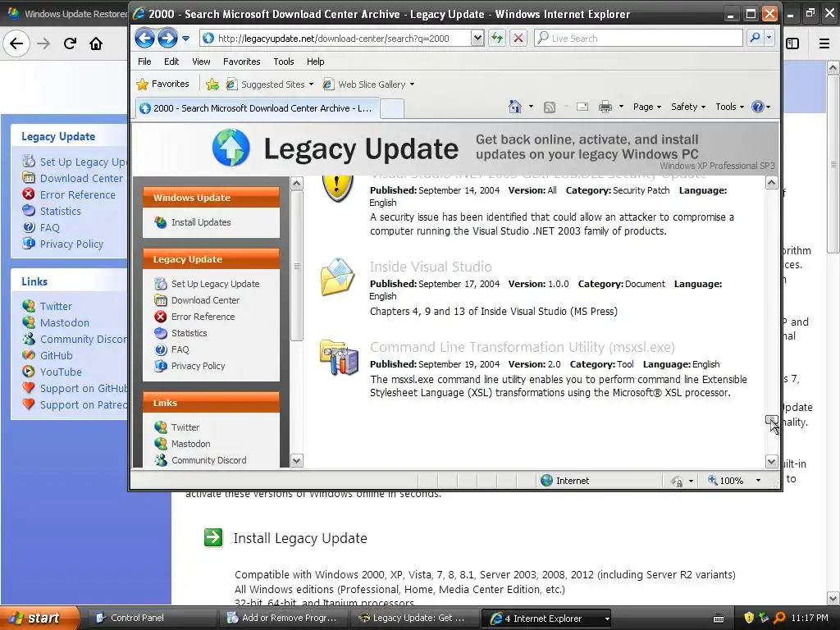Expand the Suggested Sites dropdown

[x=311, y=84]
